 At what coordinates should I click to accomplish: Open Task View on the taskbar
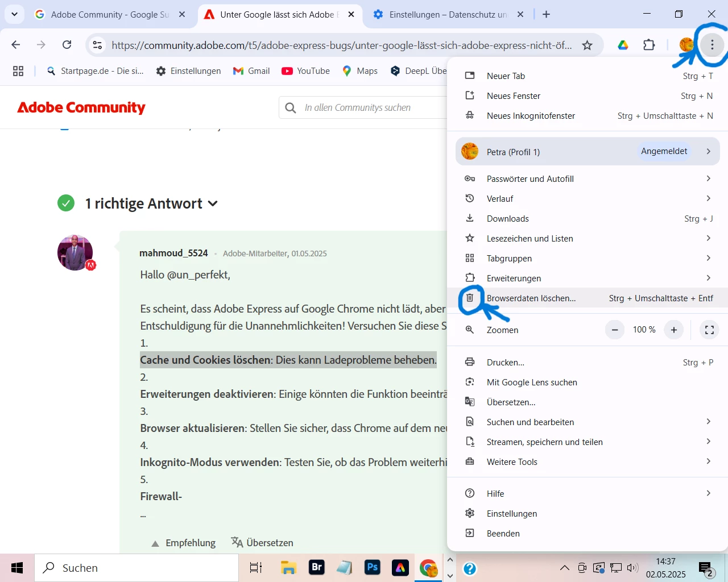[256, 568]
